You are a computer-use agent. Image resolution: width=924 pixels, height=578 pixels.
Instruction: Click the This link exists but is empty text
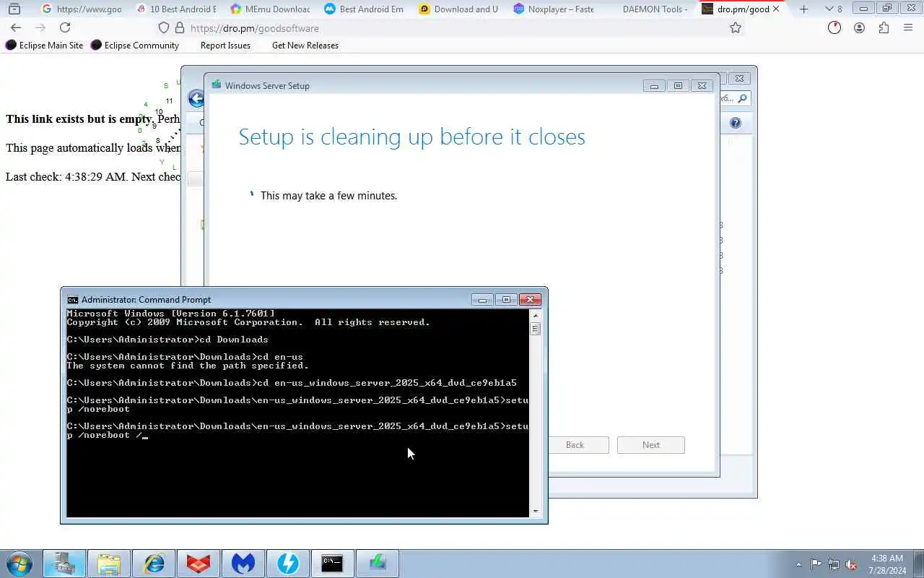click(x=79, y=119)
